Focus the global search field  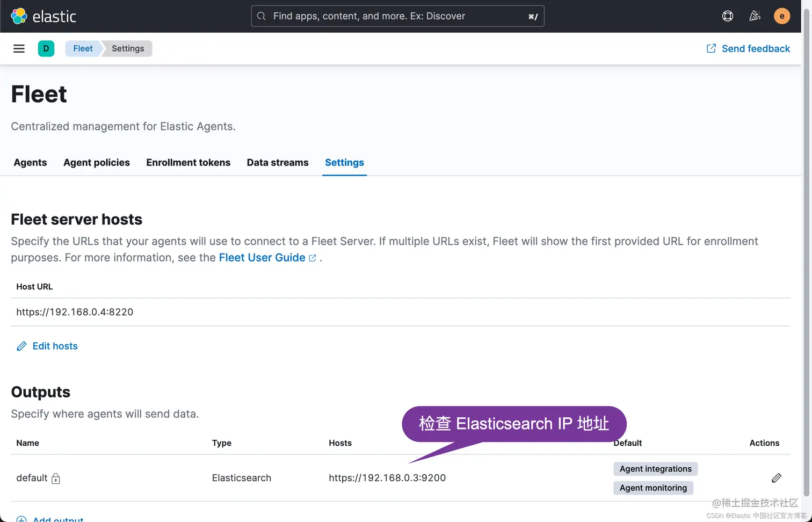(x=397, y=16)
